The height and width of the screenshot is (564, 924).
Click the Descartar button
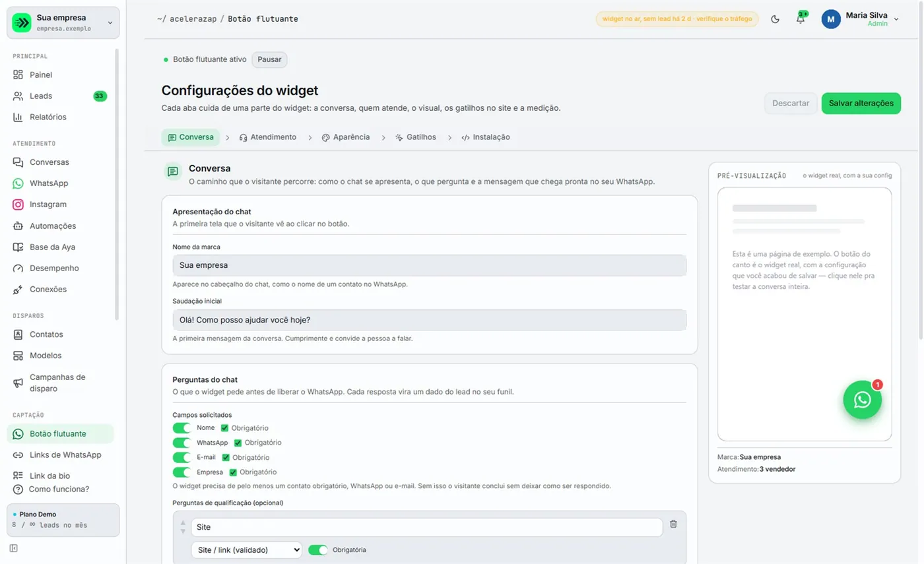tap(791, 104)
